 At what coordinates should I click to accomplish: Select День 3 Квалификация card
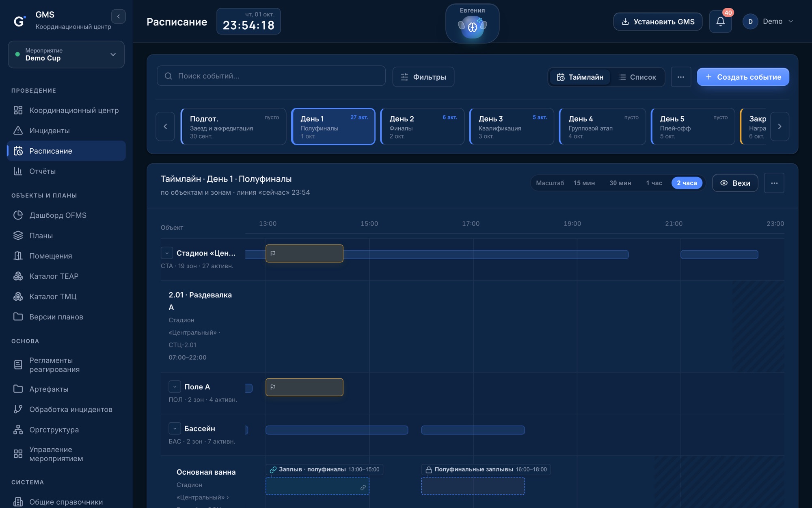click(x=512, y=126)
